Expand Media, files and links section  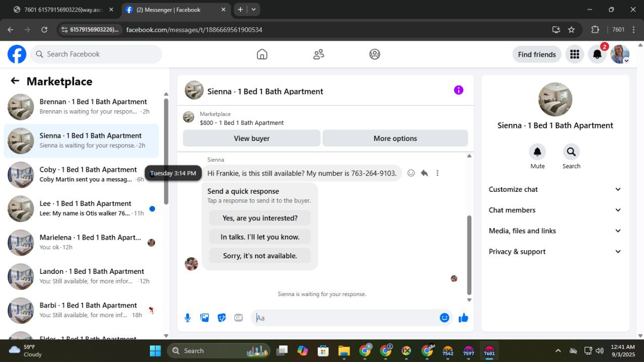tap(555, 231)
